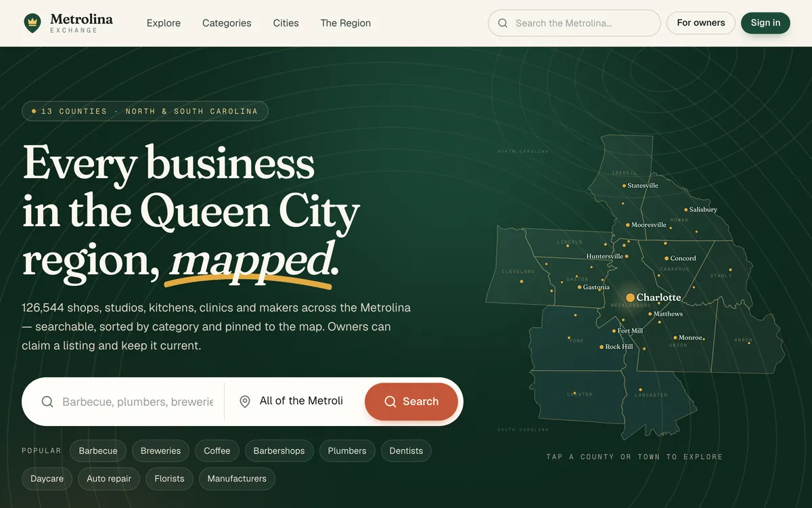812x508 pixels.
Task: Click the Cabarrus county label on the map
Action: 675,270
